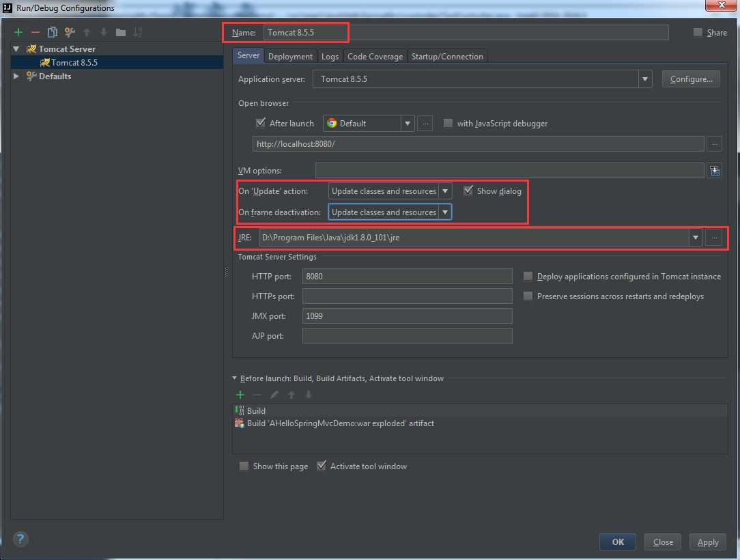Expand the VM options editor icon

coord(715,171)
